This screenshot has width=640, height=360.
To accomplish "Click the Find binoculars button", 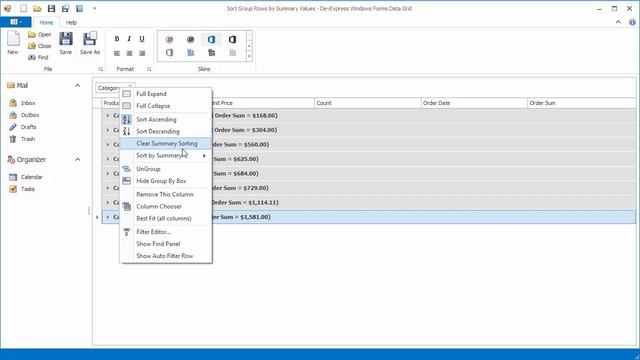I will 38,58.
